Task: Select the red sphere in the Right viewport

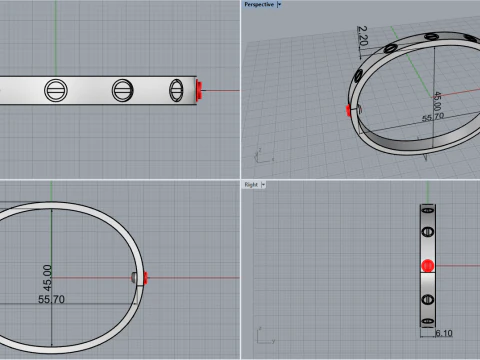Action: point(428,266)
